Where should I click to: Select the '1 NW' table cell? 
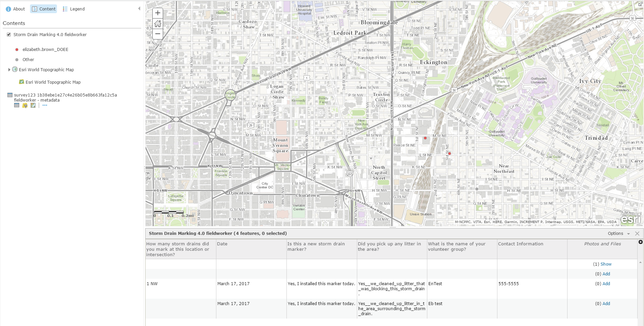pos(181,289)
